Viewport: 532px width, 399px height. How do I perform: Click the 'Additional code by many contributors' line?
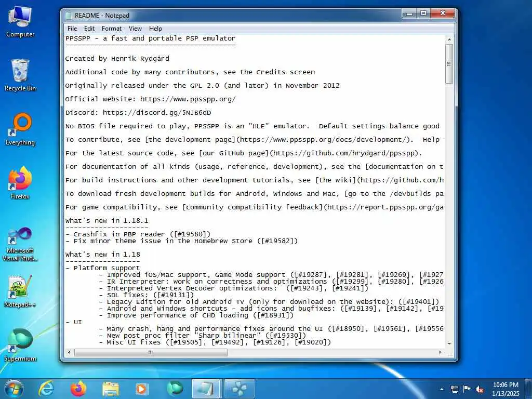point(190,72)
